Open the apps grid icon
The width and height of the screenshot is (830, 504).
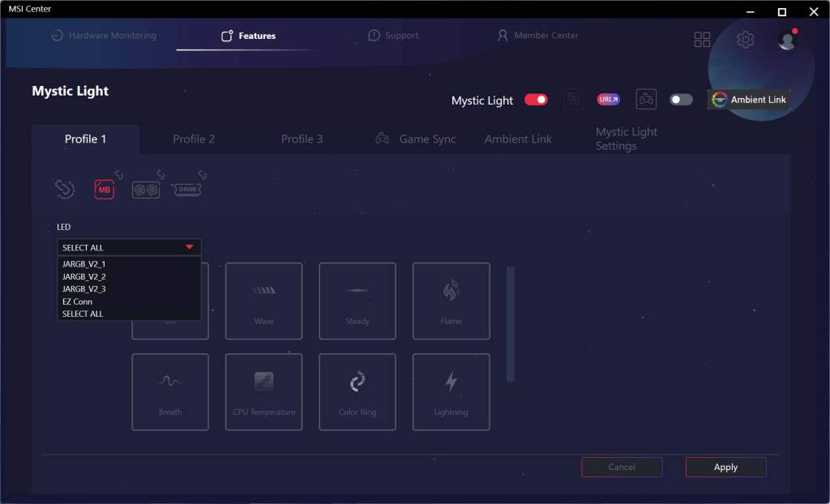[x=702, y=40]
